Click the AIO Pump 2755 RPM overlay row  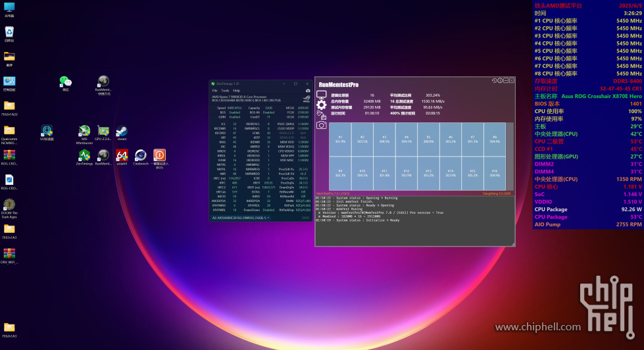587,224
